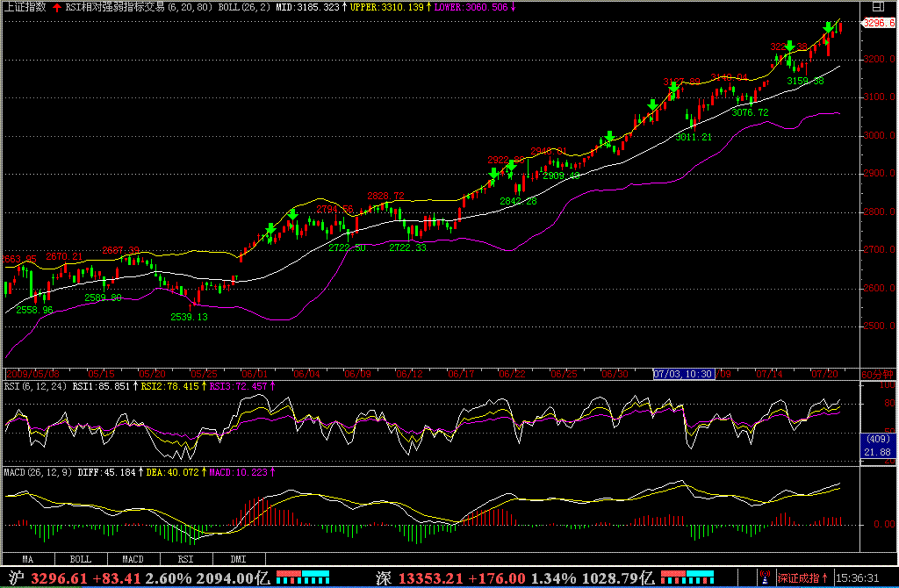
Task: Click the low price label 2842.28
Action: [518, 201]
